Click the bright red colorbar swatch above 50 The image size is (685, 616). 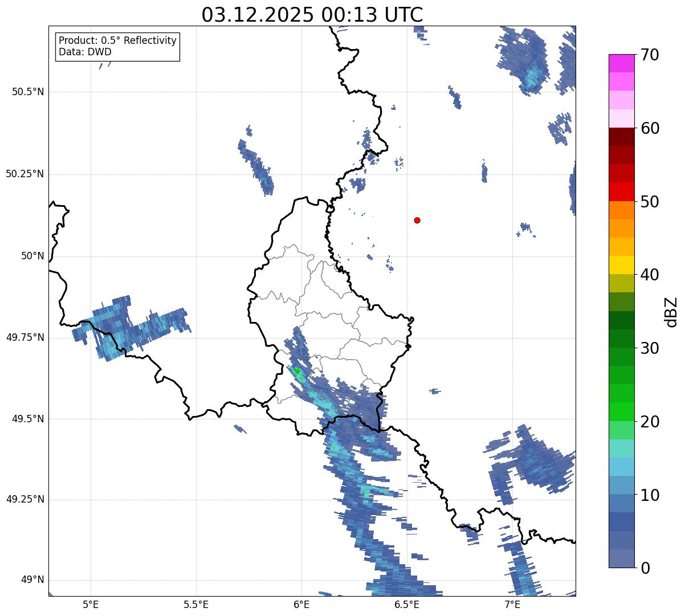pyautogui.click(x=622, y=191)
